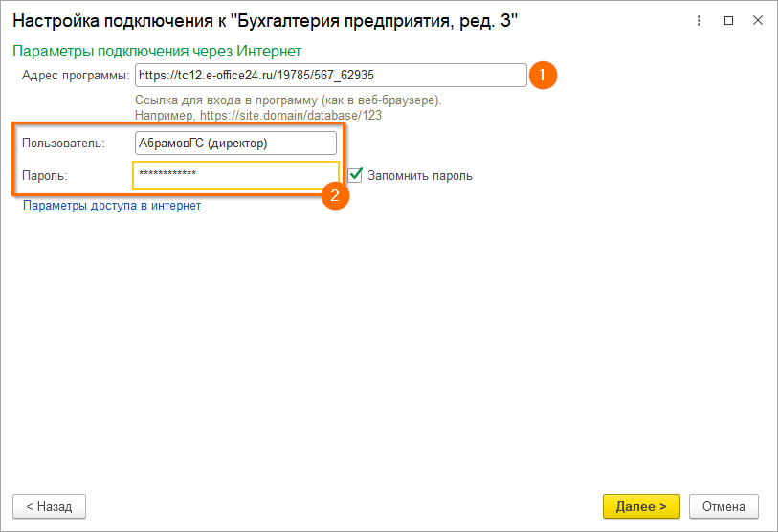The height and width of the screenshot is (532, 778).
Task: Click the "Адрес программы:" label
Action: click(x=75, y=76)
